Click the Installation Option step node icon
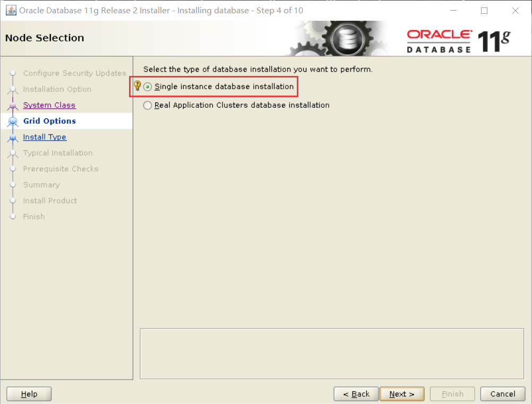Image resolution: width=532 pixels, height=404 pixels. point(13,90)
